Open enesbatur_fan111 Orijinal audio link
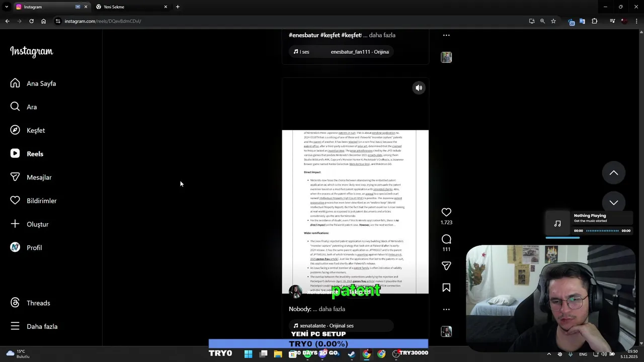644x362 pixels. click(x=341, y=52)
